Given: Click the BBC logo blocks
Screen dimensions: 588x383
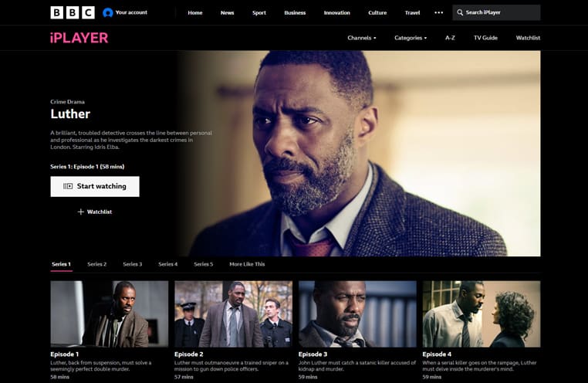Looking at the screenshot, I should pyautogui.click(x=72, y=12).
